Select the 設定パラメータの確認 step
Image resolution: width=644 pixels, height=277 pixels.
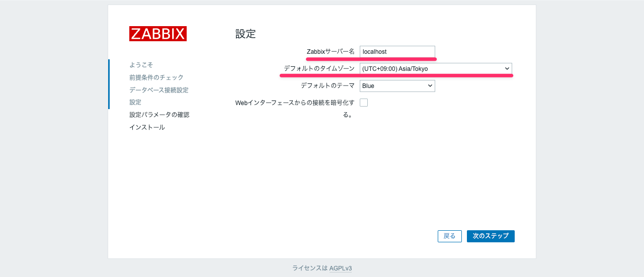click(x=159, y=115)
